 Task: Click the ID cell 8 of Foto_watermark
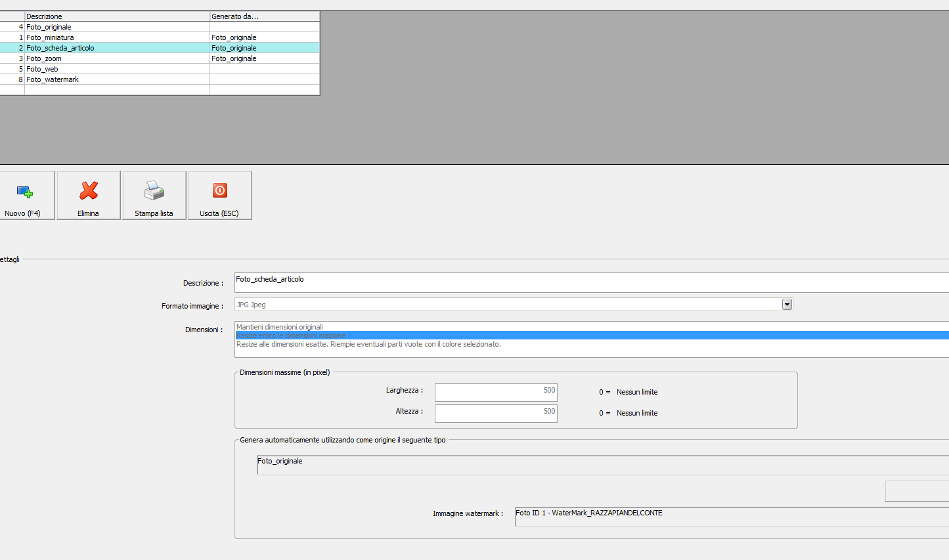click(x=12, y=79)
